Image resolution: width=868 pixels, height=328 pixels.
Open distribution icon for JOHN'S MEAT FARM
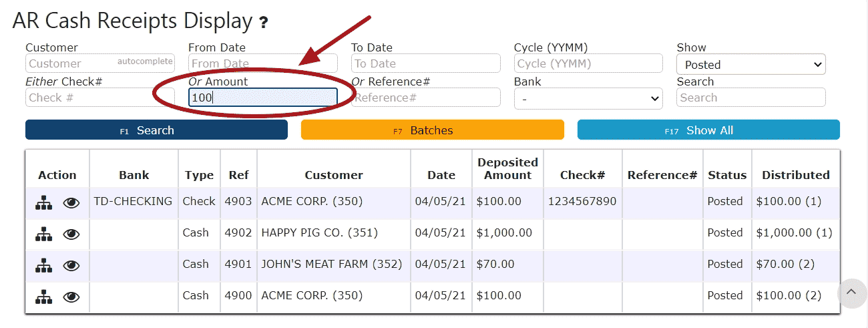pos(43,265)
